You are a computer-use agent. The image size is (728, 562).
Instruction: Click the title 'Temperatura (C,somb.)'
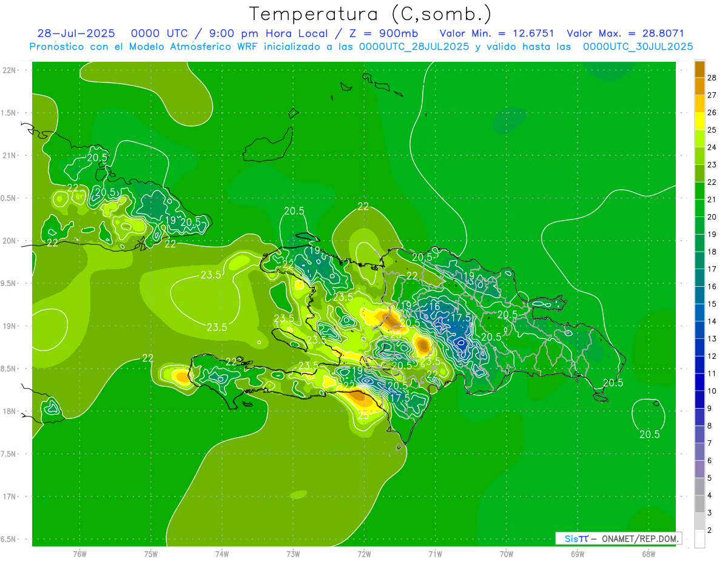pyautogui.click(x=371, y=15)
